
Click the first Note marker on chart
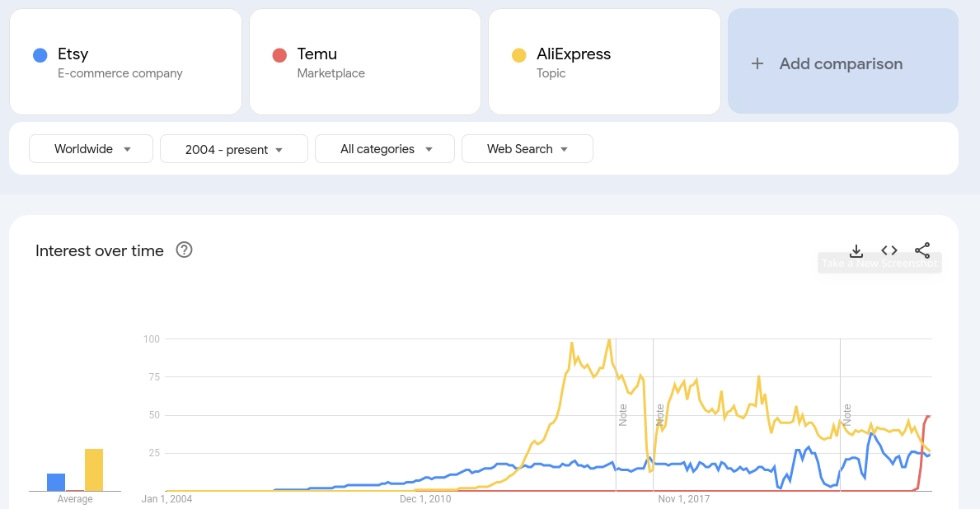(623, 414)
